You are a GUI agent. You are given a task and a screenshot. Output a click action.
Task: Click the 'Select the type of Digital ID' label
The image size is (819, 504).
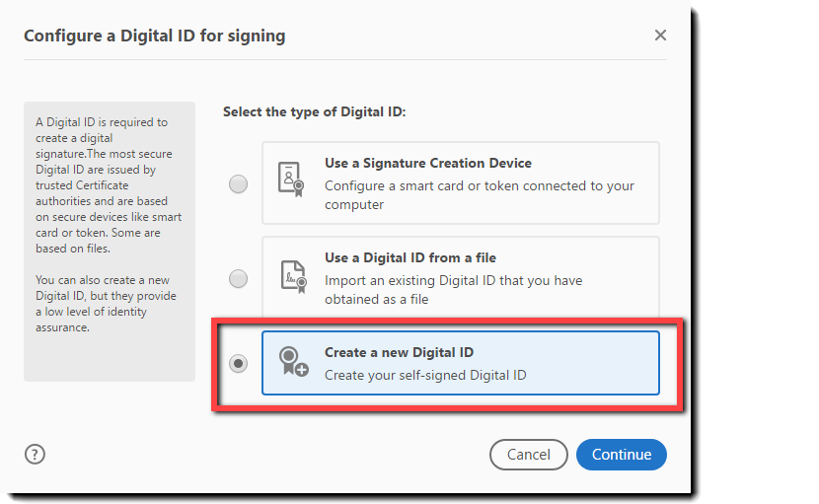click(x=314, y=111)
